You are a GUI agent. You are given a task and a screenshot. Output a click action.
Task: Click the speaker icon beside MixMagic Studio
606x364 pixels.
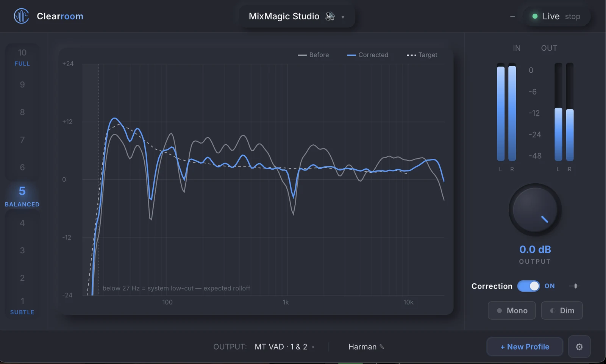(330, 16)
